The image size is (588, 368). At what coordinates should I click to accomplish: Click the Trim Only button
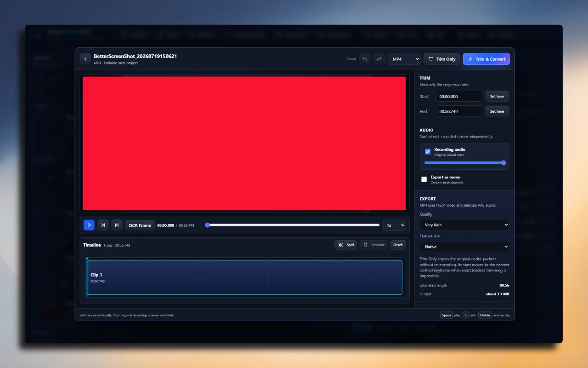pos(441,59)
